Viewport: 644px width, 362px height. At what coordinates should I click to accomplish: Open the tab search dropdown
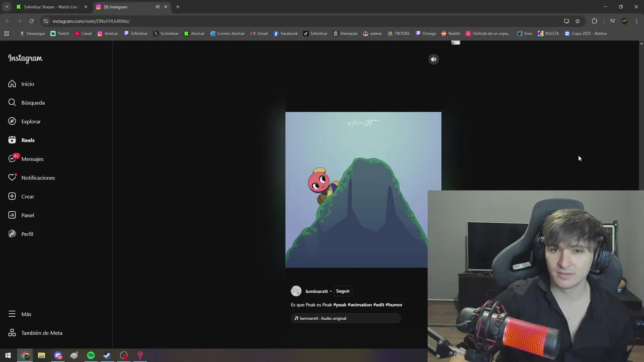point(7,7)
